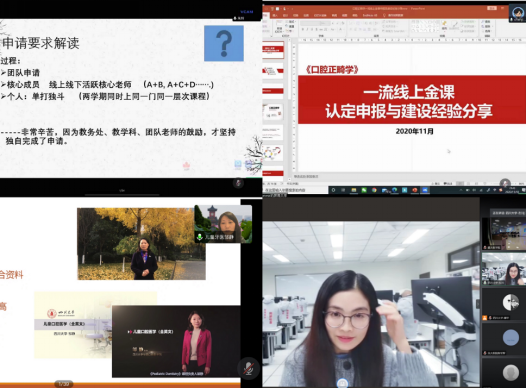Click the orange progress bar under bottom-left slide
This screenshot has width=527, height=389.
(120, 384)
